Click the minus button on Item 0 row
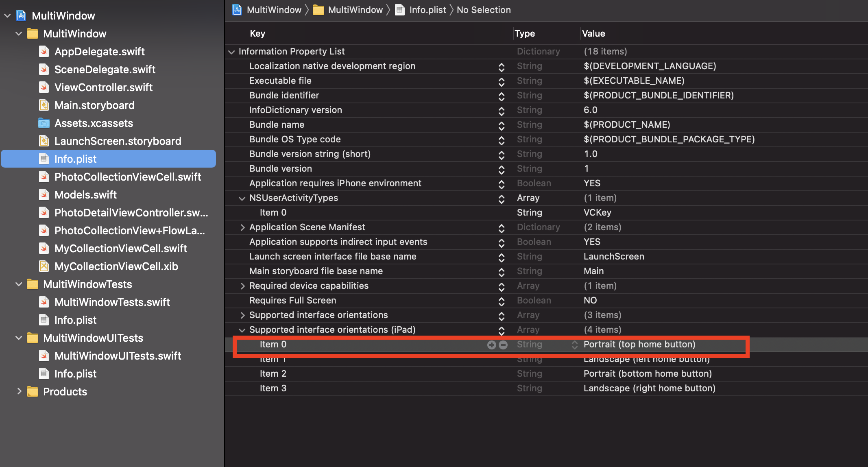Screen dimensions: 868x467 click(503, 345)
